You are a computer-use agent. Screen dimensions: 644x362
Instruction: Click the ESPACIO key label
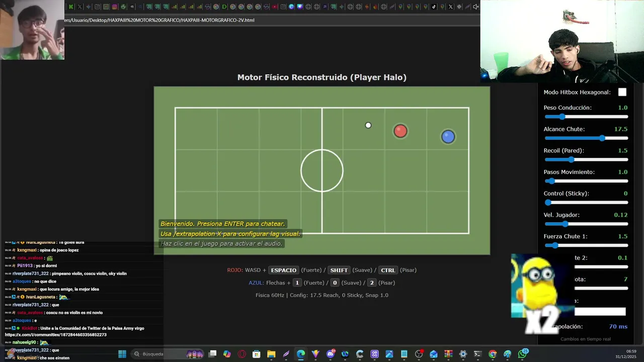pyautogui.click(x=284, y=270)
